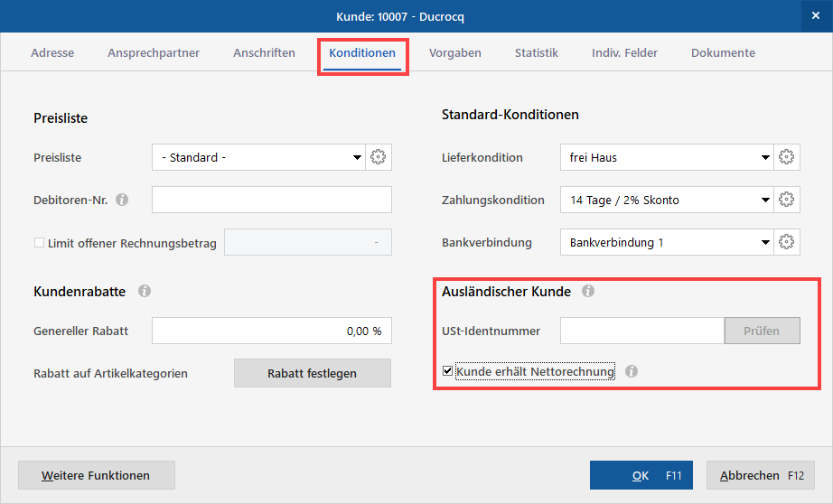Viewport: 833px width, 504px height.
Task: Click info icon beside Nettorechnung checkbox
Action: click(x=632, y=371)
